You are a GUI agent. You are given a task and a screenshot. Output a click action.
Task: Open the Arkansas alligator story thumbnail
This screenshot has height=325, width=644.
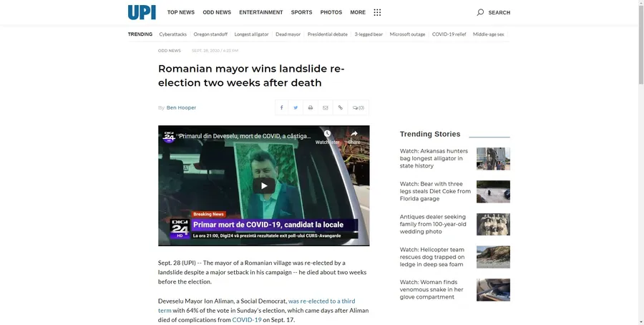click(493, 158)
